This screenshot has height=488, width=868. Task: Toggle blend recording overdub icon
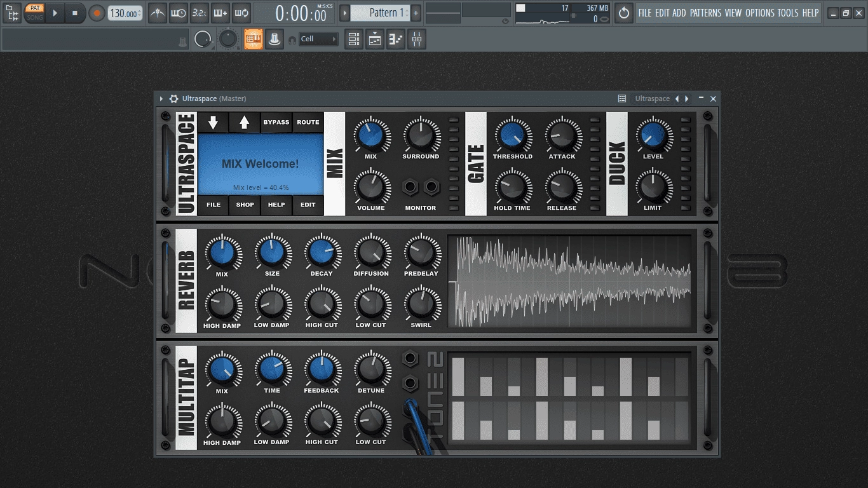pyautogui.click(x=220, y=13)
